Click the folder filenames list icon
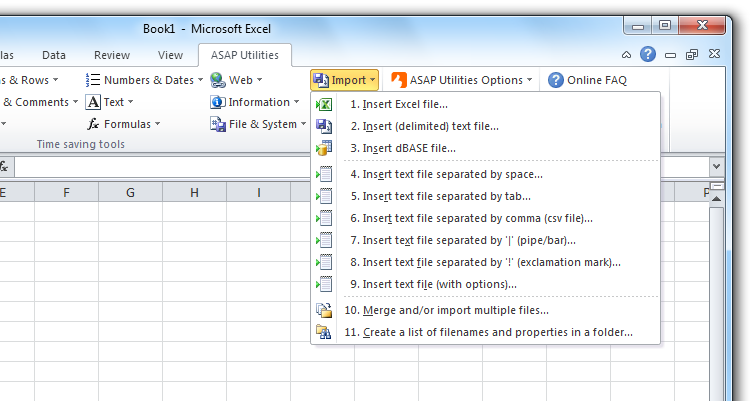Screen dimensions: 750x401 pyautogui.click(x=324, y=332)
